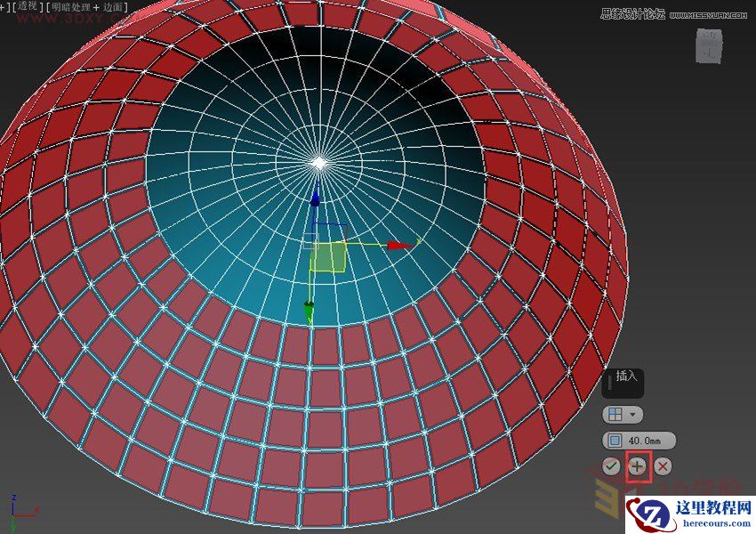Open the ViewCube in viewport corner
Screen dimensions: 756x534
click(709, 46)
